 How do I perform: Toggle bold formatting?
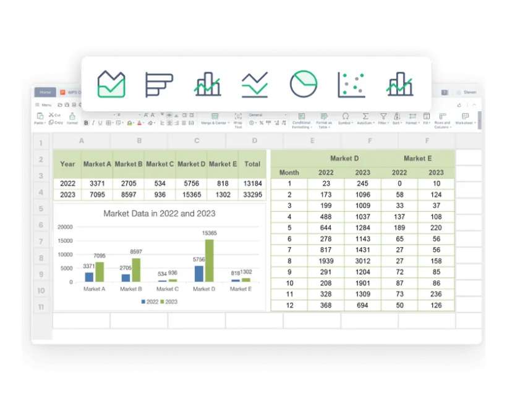pyautogui.click(x=85, y=122)
